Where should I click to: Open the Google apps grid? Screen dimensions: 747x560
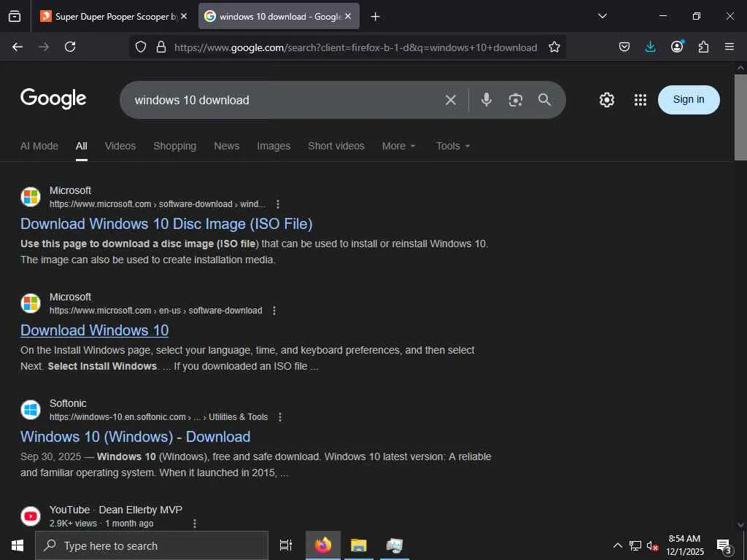(640, 100)
